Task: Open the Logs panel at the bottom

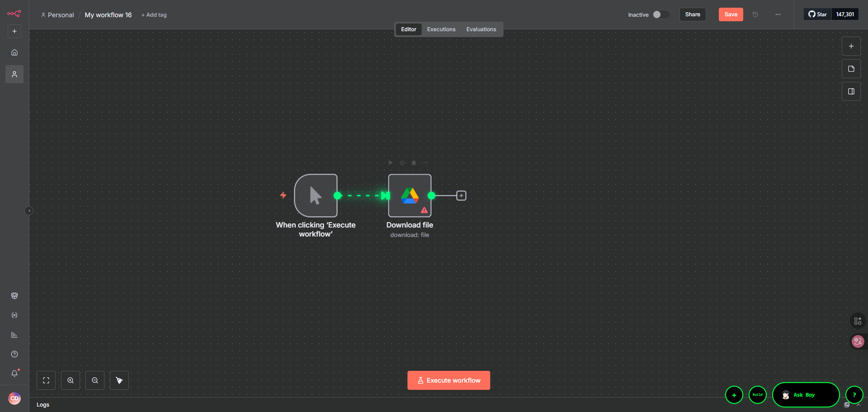Action: point(43,405)
